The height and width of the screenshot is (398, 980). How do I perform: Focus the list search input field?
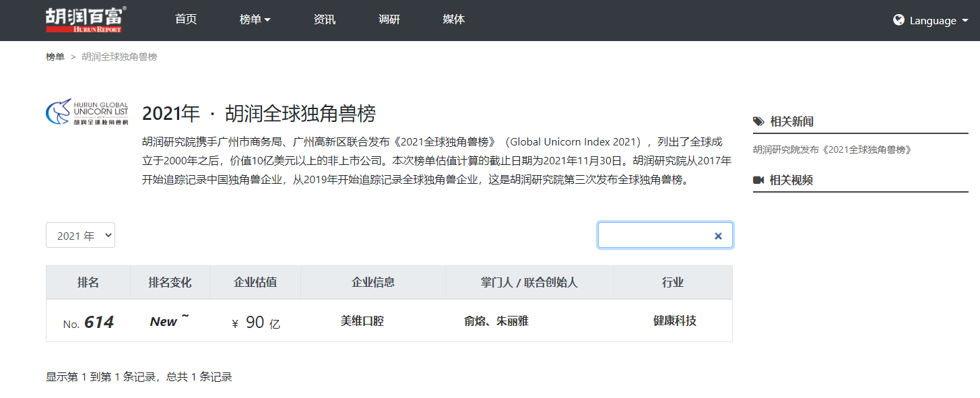(665, 236)
